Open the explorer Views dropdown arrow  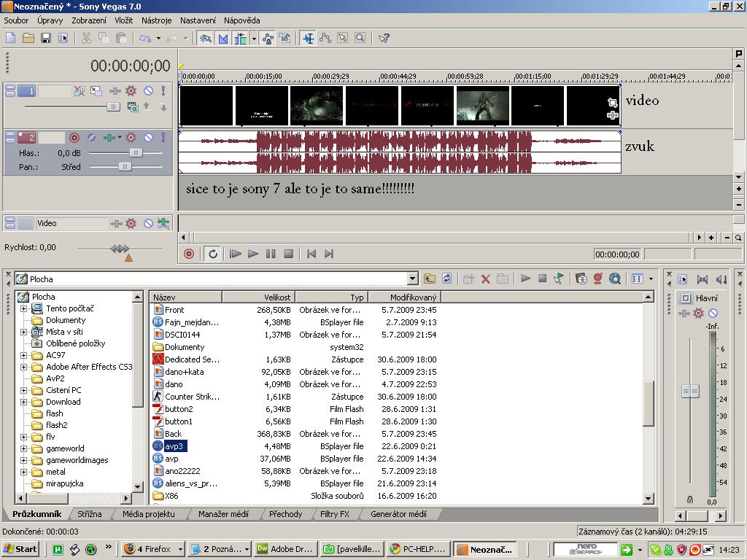point(651,279)
